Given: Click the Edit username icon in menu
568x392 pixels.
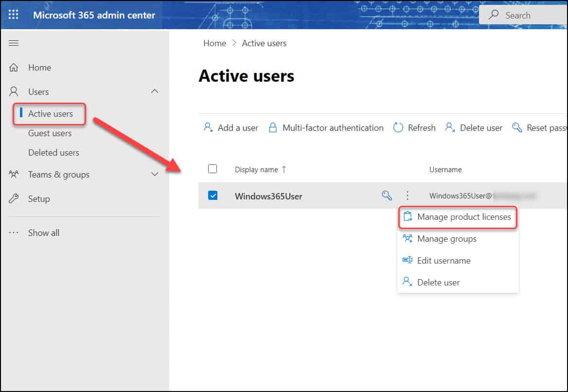Looking at the screenshot, I should click(x=408, y=260).
